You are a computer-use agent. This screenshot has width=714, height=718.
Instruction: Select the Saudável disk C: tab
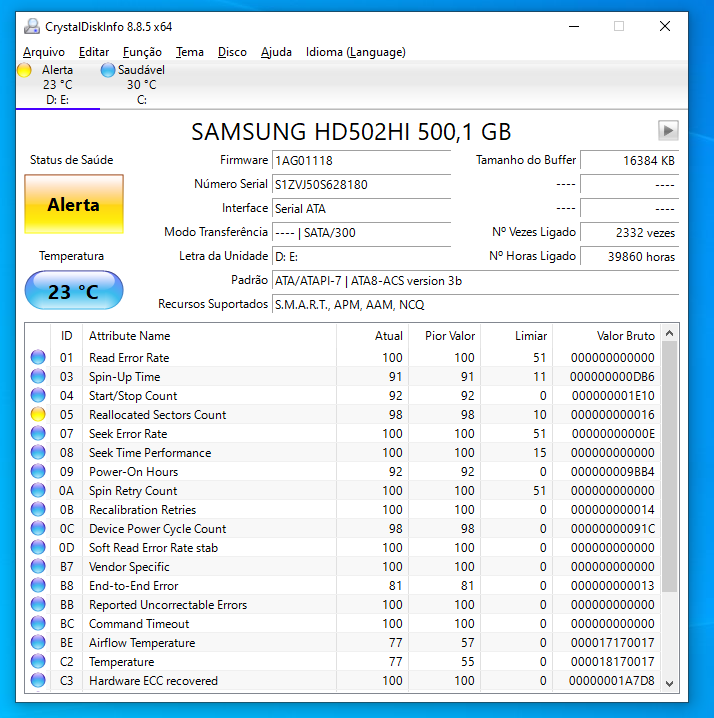142,85
